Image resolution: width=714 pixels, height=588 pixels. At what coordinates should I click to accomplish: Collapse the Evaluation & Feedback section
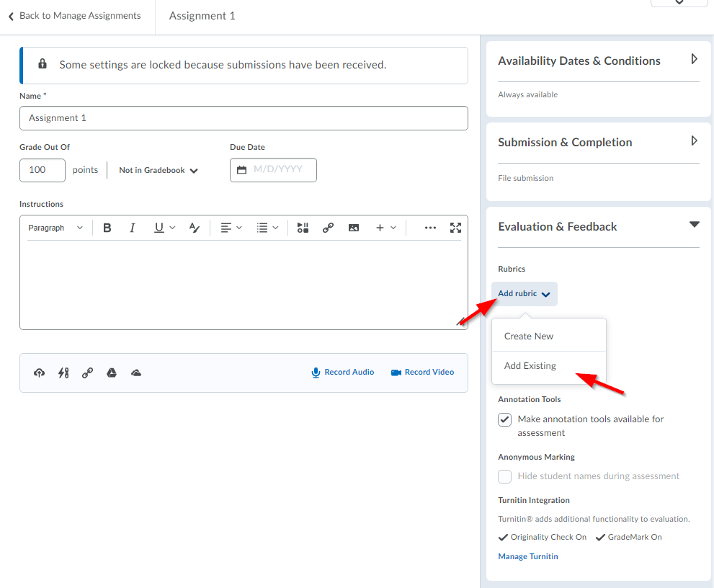coord(694,226)
